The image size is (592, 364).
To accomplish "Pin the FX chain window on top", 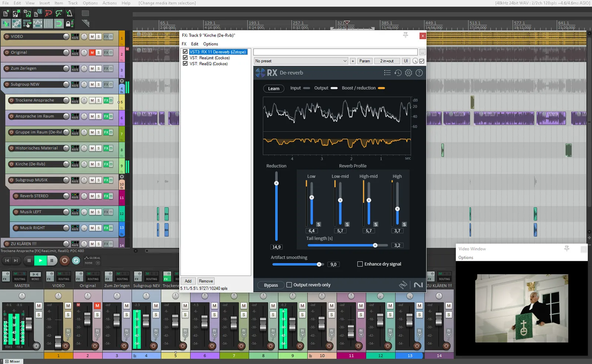I will (x=406, y=35).
